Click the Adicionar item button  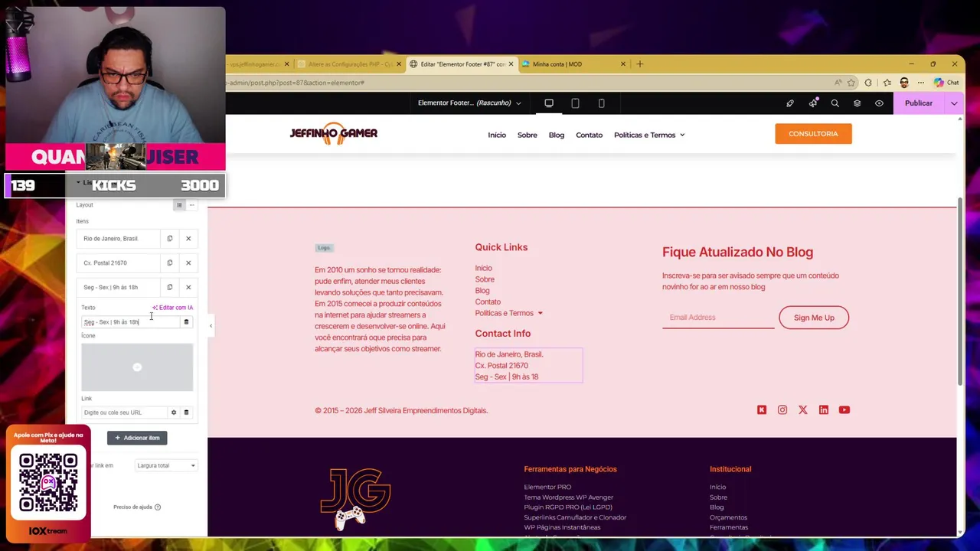click(x=137, y=438)
